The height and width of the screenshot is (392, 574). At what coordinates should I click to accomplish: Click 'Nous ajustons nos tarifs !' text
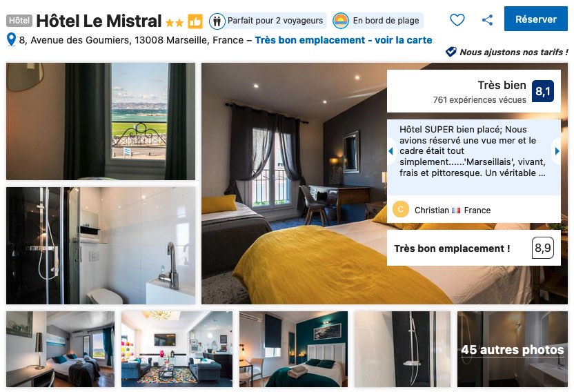coord(514,52)
